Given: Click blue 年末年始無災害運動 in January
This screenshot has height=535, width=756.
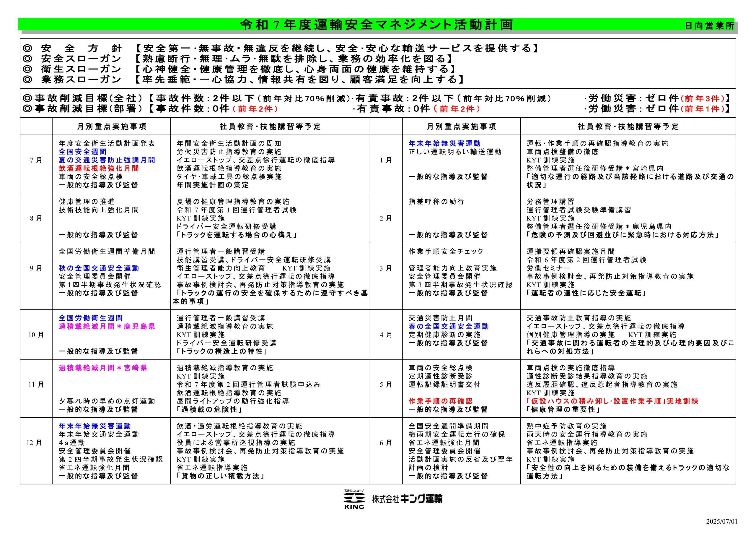Looking at the screenshot, I should tap(444, 143).
